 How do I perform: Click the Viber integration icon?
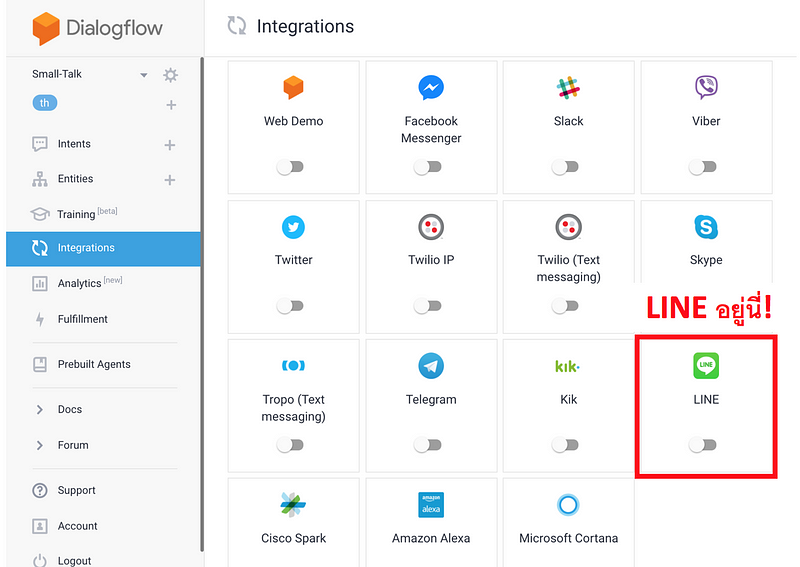(x=706, y=88)
